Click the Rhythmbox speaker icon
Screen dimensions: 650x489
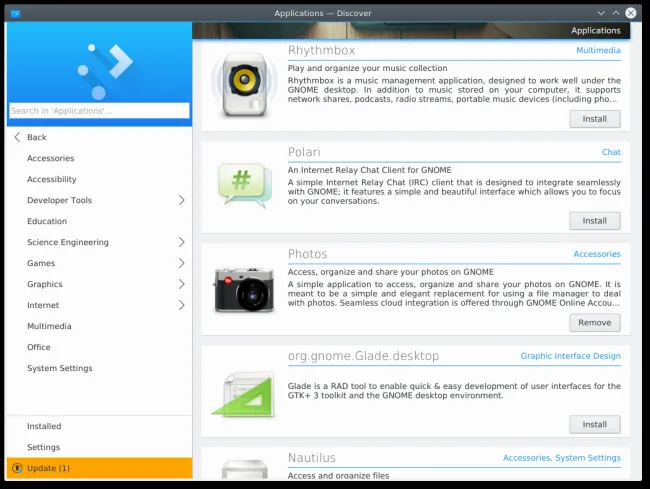point(244,85)
